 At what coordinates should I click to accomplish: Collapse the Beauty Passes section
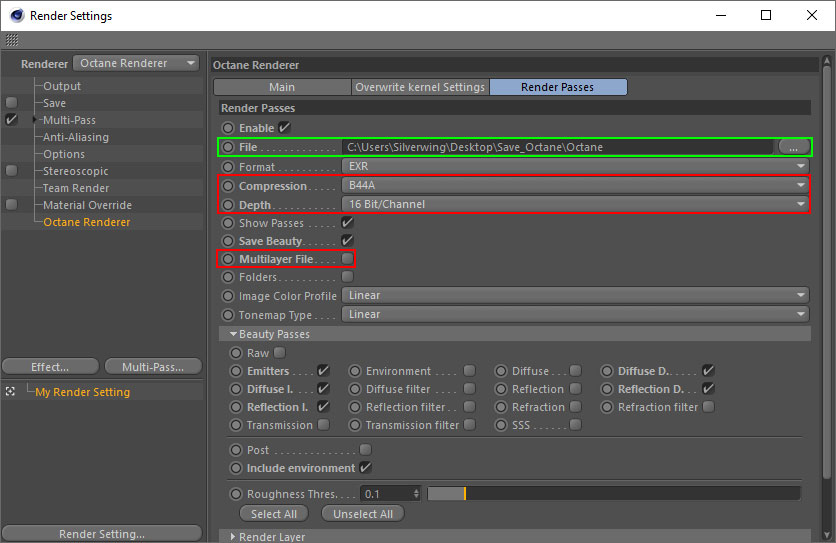coord(233,334)
